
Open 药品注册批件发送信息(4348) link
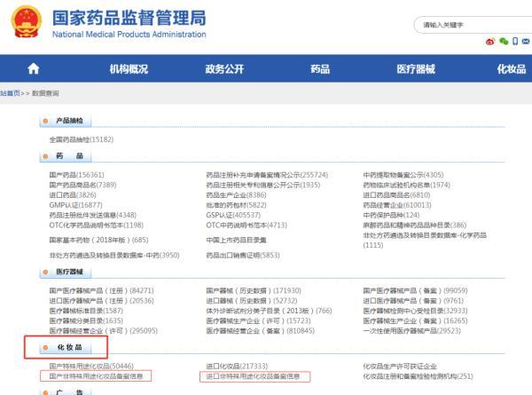point(92,216)
